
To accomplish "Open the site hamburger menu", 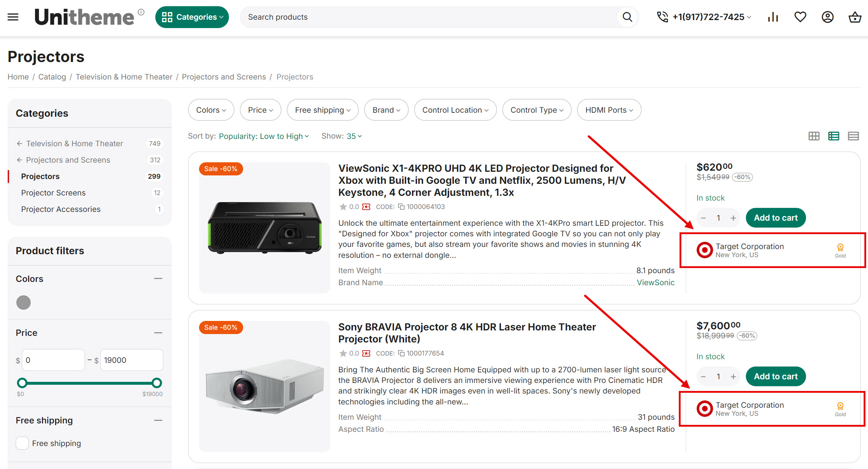I will [13, 17].
